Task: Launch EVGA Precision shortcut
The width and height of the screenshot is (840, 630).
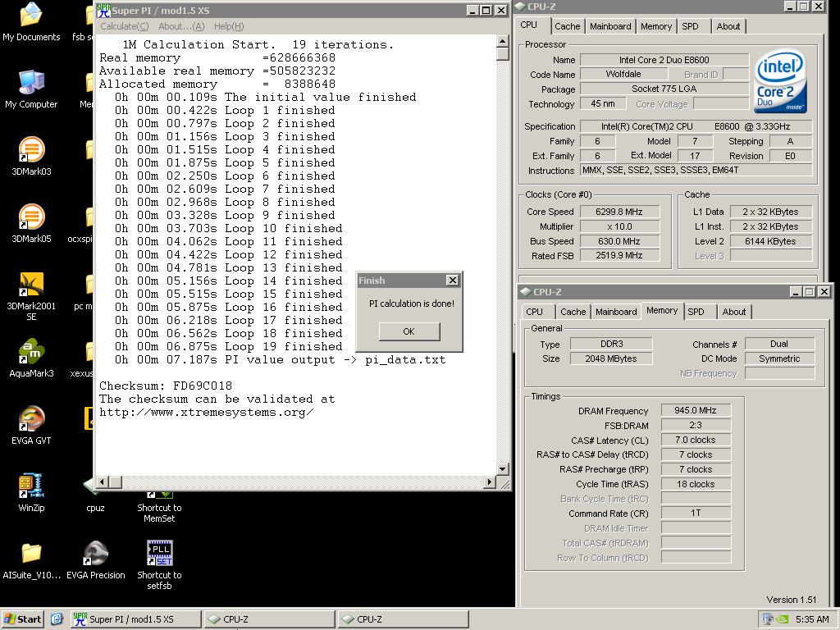Action: point(95,560)
